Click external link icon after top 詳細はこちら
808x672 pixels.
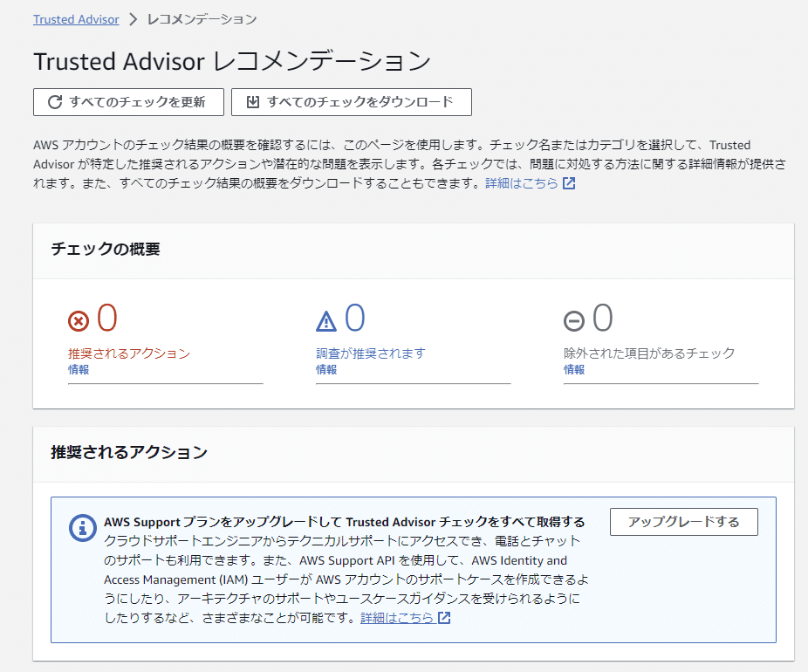569,183
